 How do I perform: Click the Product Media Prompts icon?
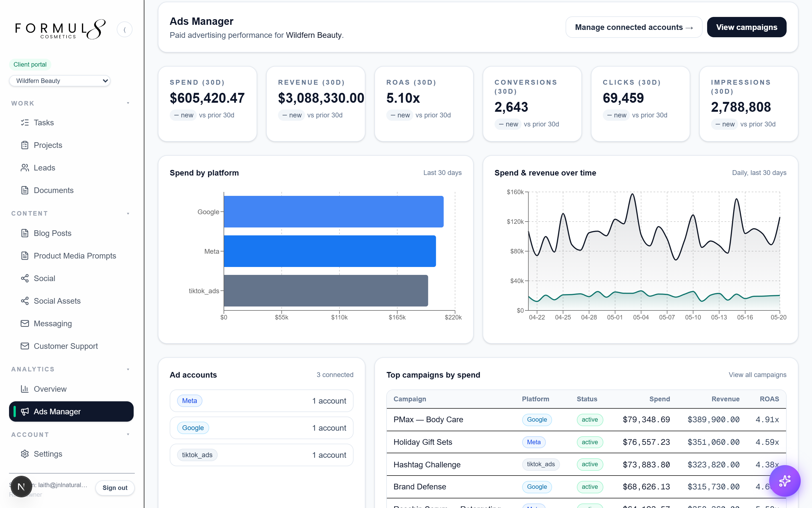[x=25, y=256]
